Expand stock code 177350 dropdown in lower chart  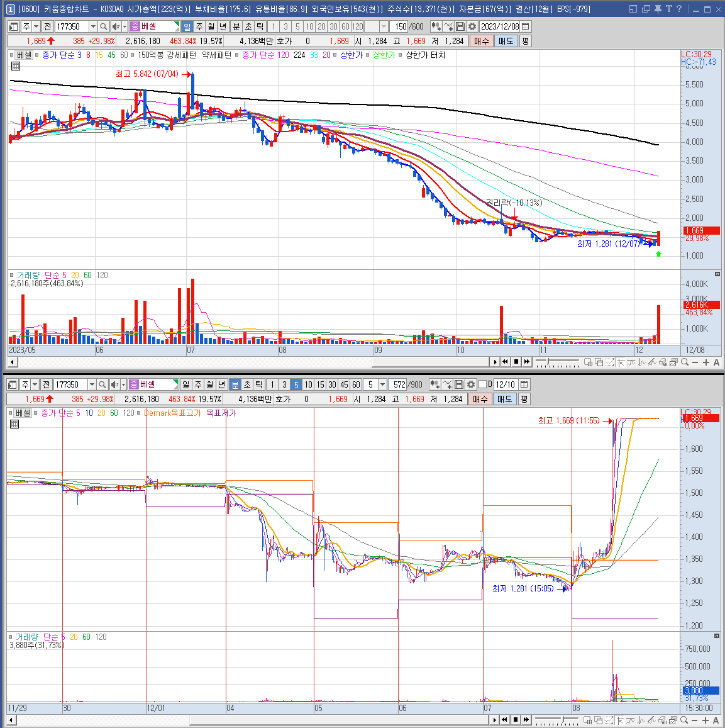point(91,384)
